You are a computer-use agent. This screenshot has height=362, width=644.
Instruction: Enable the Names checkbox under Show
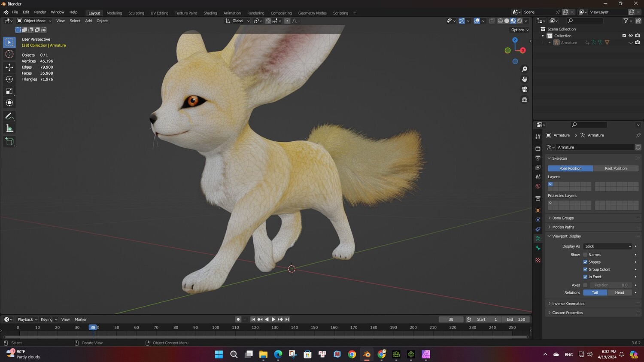click(585, 255)
